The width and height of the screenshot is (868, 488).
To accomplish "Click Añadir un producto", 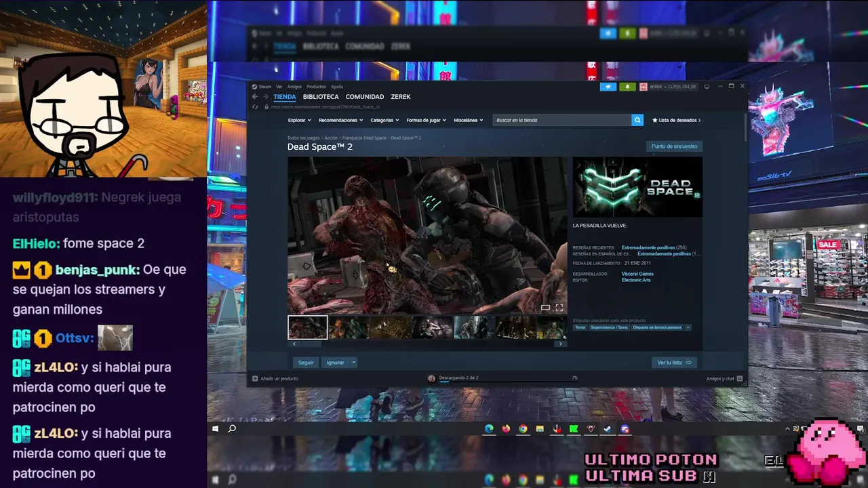I will click(x=279, y=379).
